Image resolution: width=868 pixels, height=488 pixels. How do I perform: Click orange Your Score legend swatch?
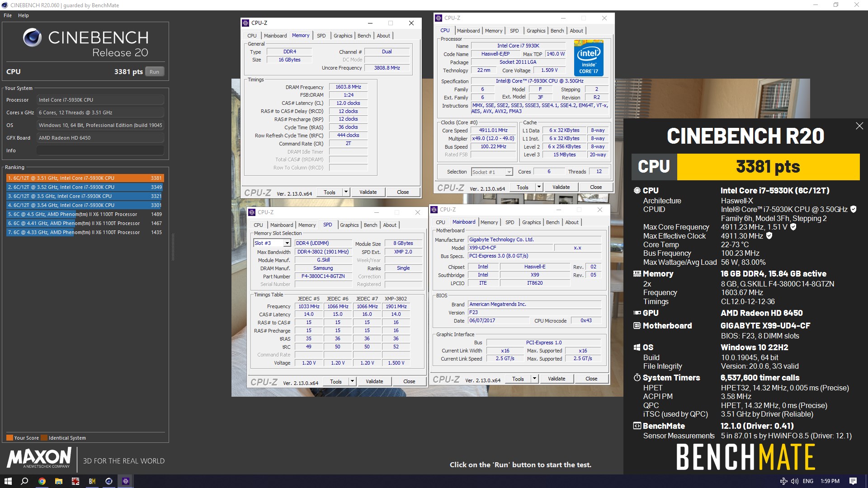(x=9, y=437)
